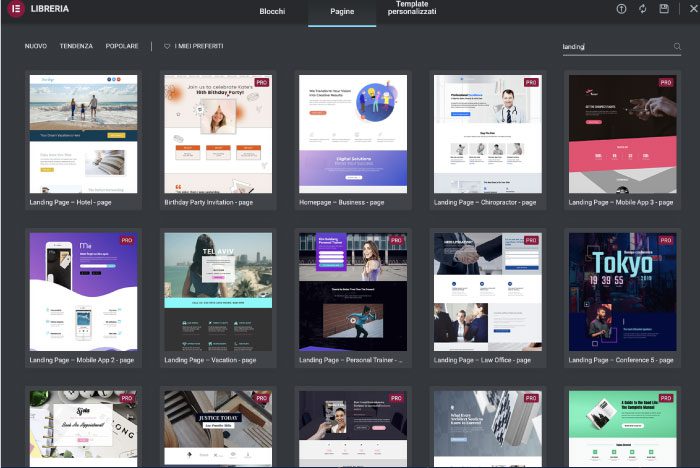Click the sync library refresh icon
This screenshot has height=468, width=700.
point(643,9)
